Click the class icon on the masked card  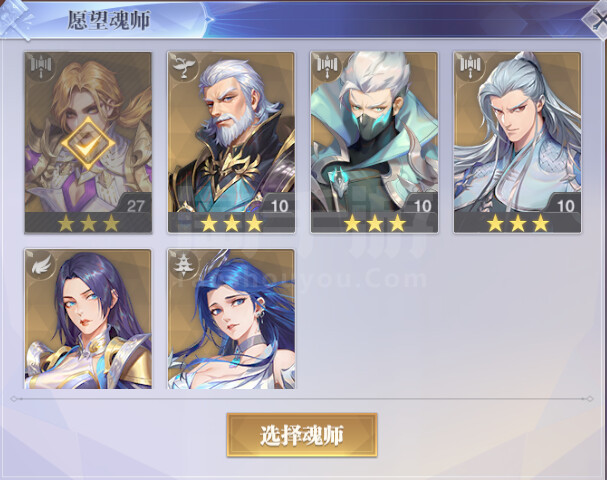(327, 67)
